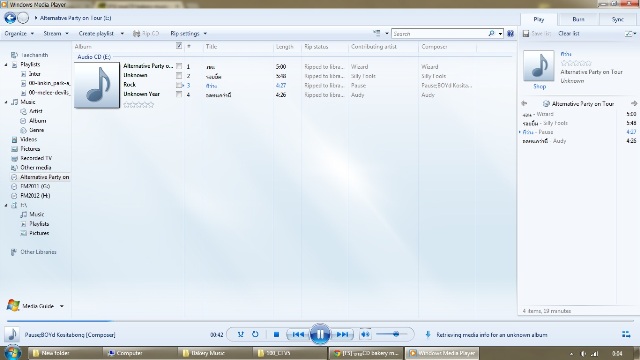This screenshot has height=360, width=640.
Task: Switch to Now Playing mode
Action: click(x=626, y=334)
